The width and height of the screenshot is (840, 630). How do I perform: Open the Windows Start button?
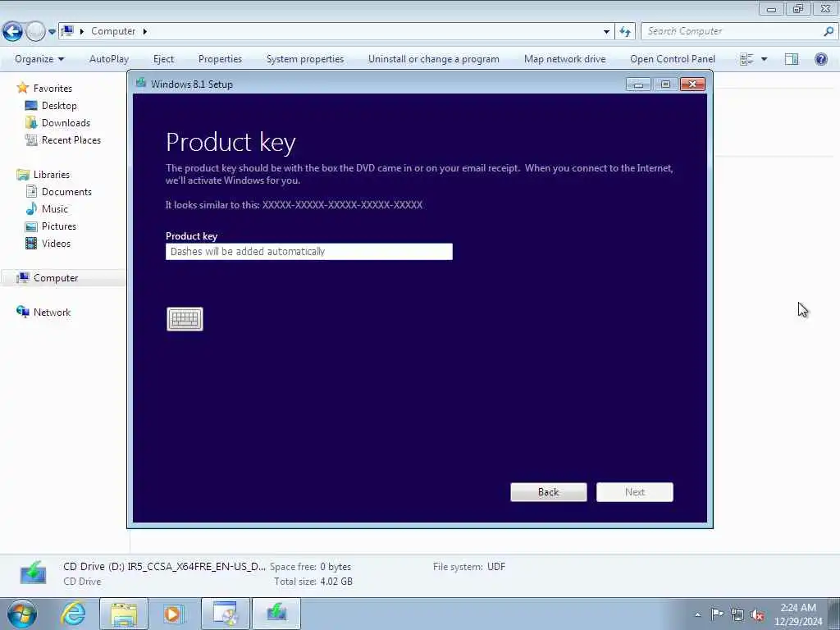point(22,614)
